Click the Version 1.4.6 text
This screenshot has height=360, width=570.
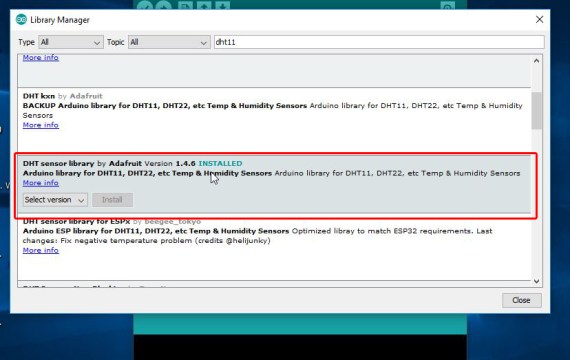pyautogui.click(x=170, y=163)
